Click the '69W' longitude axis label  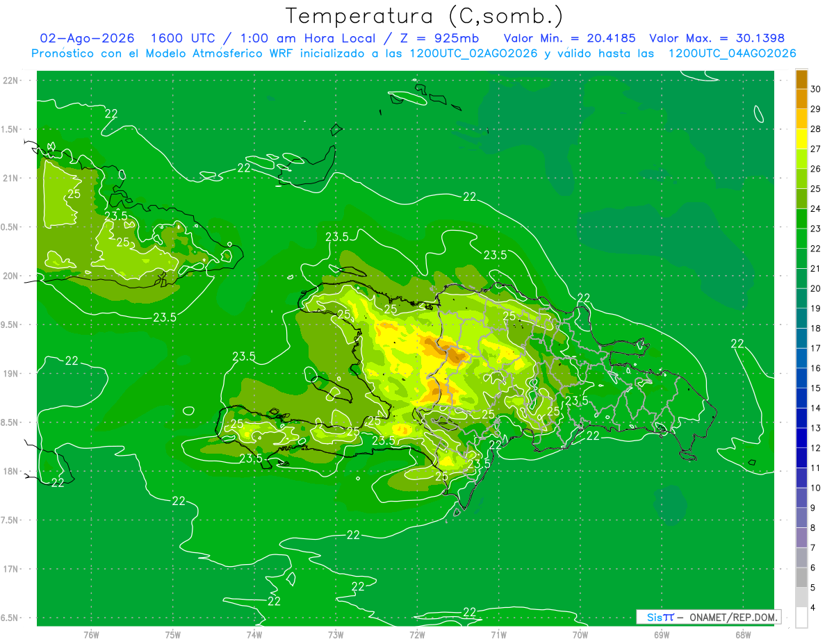click(x=662, y=635)
